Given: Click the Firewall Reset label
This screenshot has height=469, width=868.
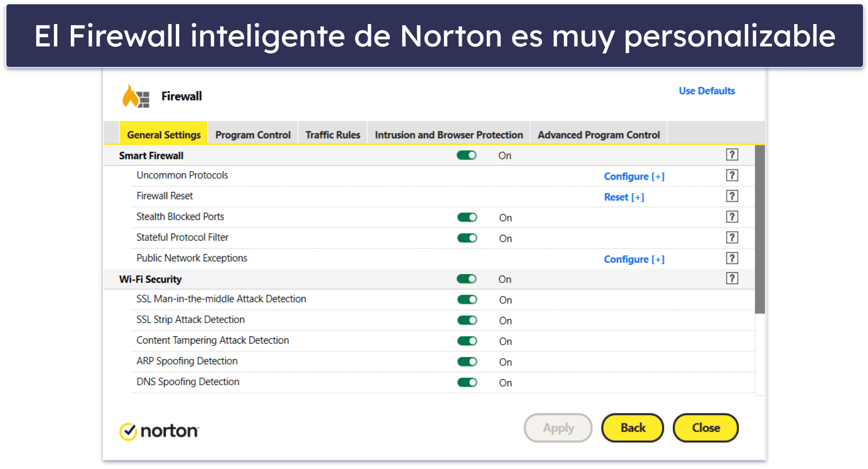Looking at the screenshot, I should 164,196.
